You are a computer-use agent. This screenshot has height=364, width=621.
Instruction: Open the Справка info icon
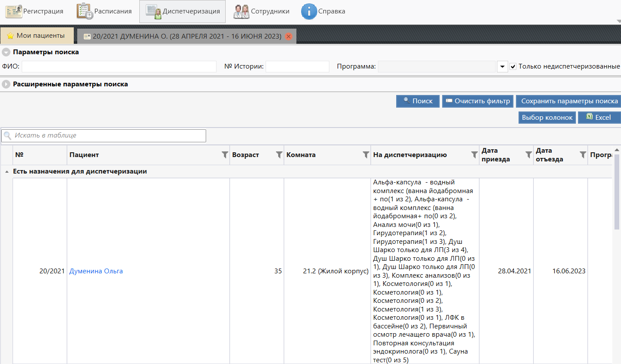coord(309,12)
